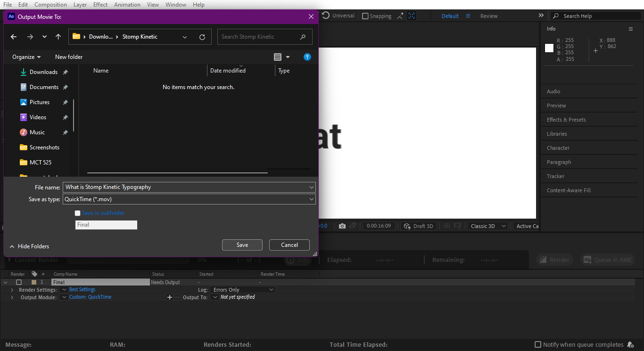Open the Log Errors Only dropdown
The width and height of the screenshot is (644, 351).
pos(243,290)
